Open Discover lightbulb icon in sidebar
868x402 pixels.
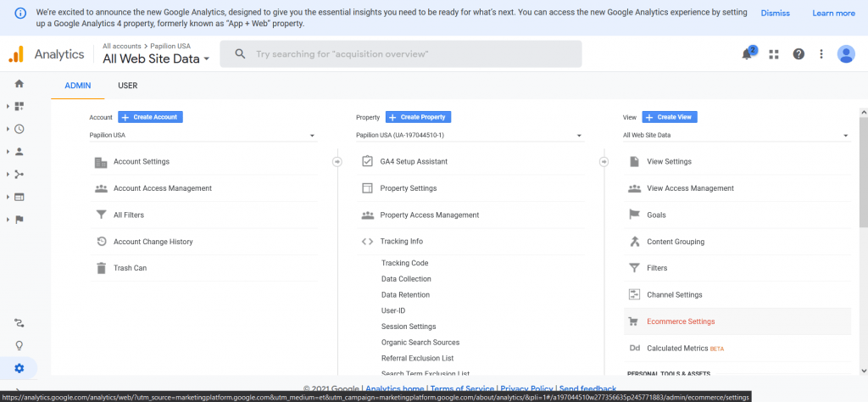pos(19,346)
